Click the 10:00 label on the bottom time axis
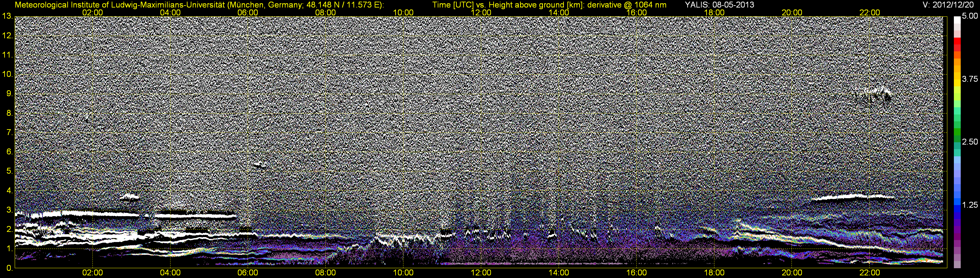 pyautogui.click(x=403, y=273)
